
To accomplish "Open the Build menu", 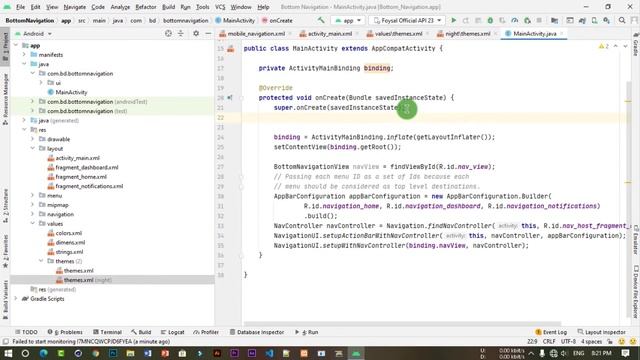I will (x=168, y=7).
